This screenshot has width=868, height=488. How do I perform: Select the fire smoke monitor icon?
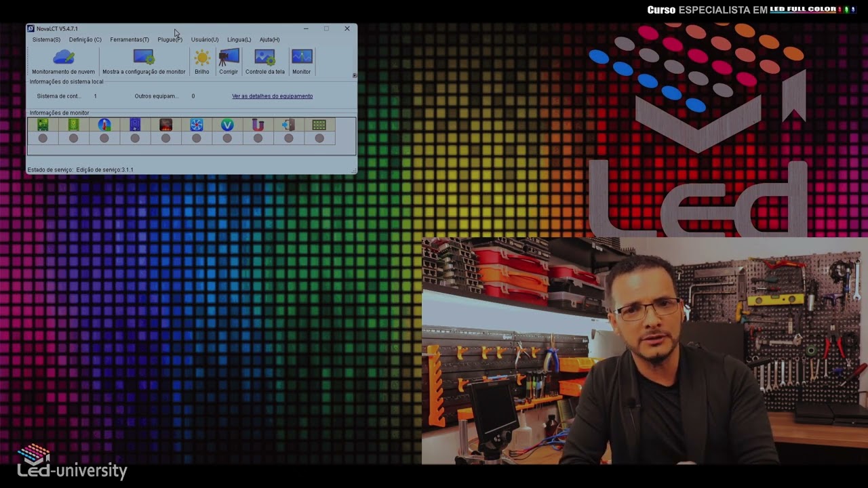(165, 125)
